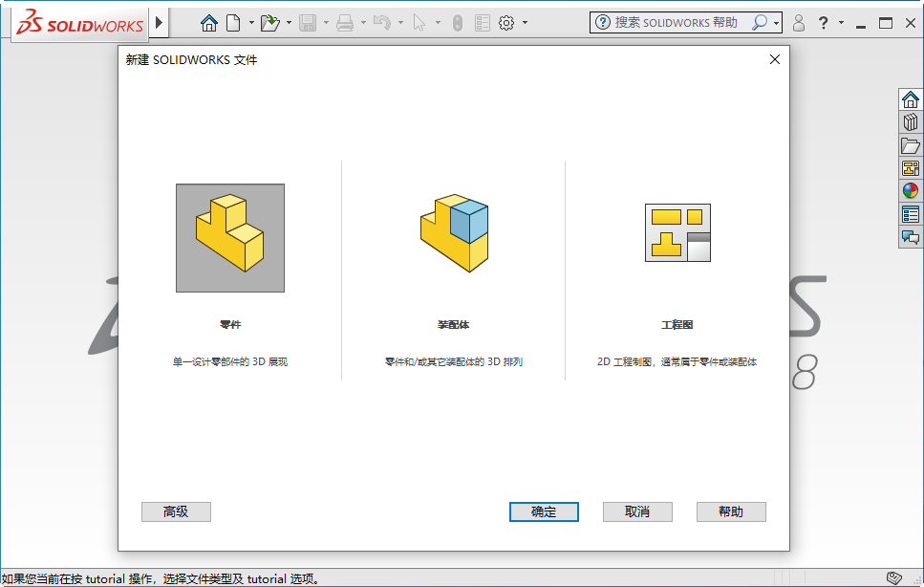
Task: Click the 工程图 label text
Action: pyautogui.click(x=677, y=325)
